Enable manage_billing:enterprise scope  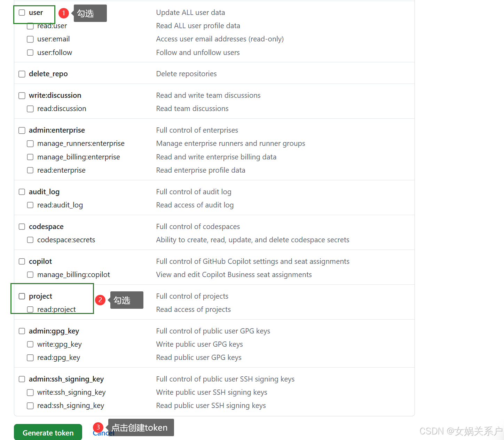(x=30, y=157)
